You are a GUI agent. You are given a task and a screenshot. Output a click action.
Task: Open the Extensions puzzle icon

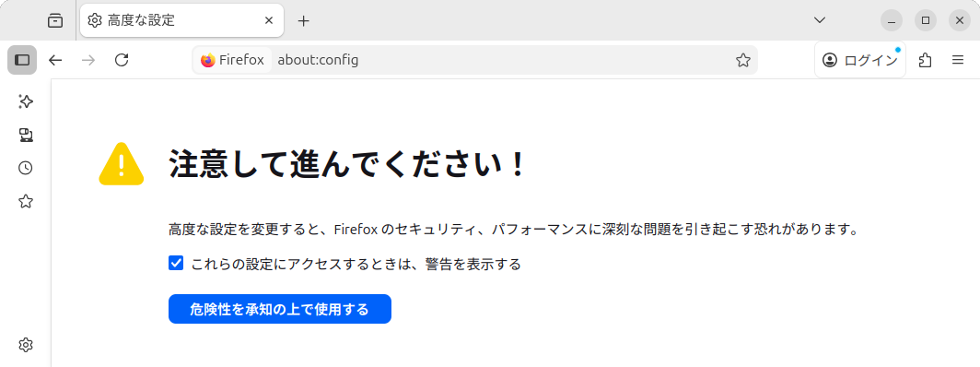(925, 60)
